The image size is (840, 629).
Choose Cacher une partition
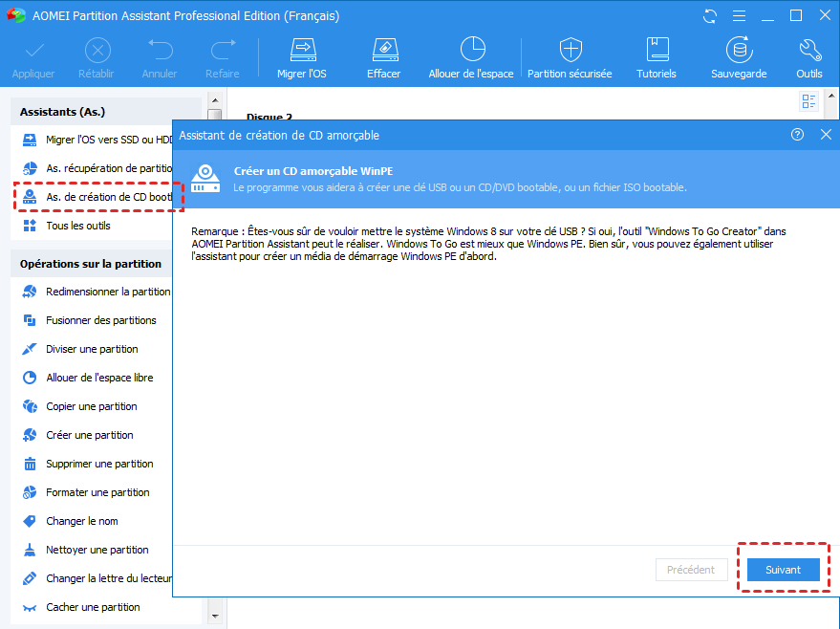(82, 607)
